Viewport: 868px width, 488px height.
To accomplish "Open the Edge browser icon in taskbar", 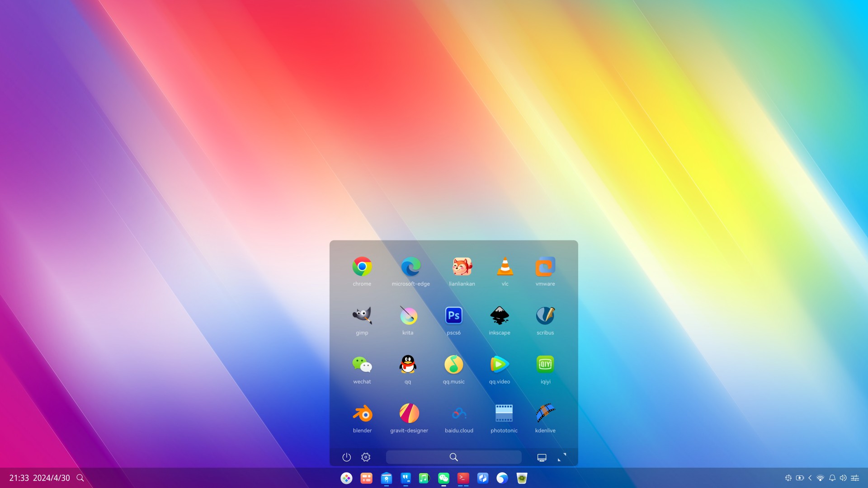I will (502, 478).
